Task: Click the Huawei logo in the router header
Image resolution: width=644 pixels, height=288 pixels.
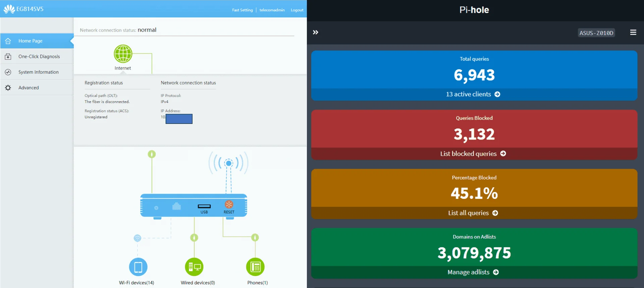Action: pyautogui.click(x=9, y=9)
